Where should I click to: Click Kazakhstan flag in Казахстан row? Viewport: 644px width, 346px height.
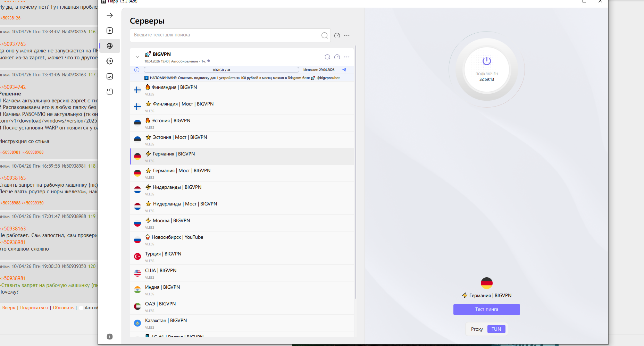137,323
